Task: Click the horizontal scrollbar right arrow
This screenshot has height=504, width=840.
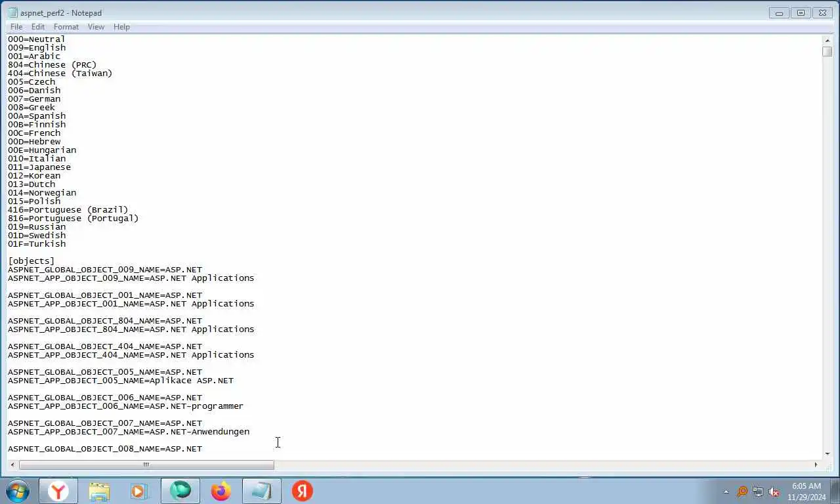Action: 816,465
